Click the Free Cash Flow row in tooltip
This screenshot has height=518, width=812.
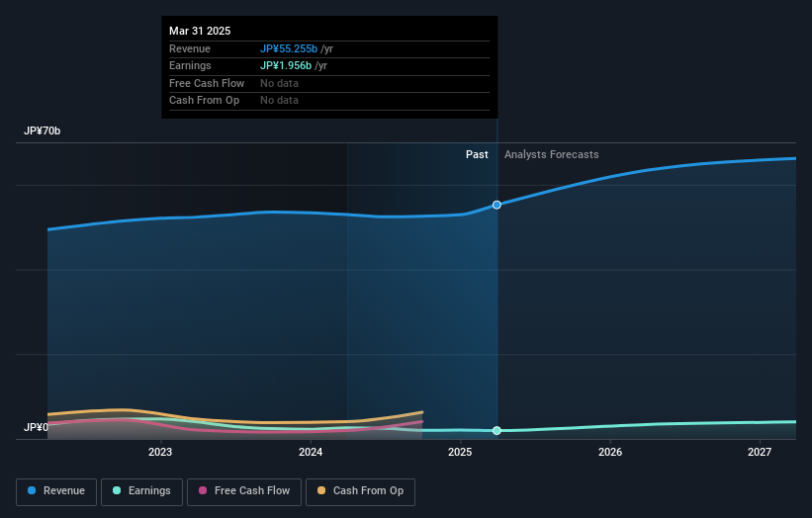coord(329,83)
